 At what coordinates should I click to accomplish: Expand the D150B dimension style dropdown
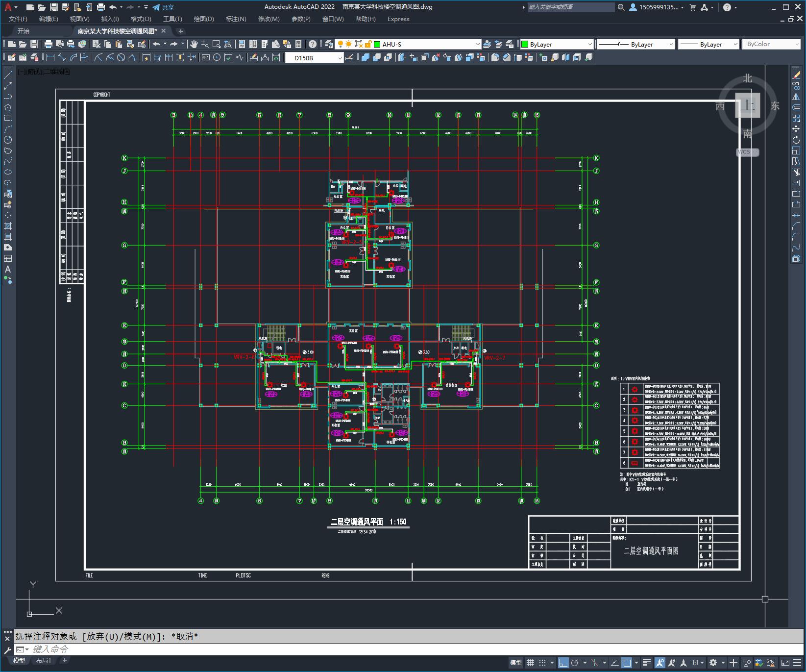point(314,58)
